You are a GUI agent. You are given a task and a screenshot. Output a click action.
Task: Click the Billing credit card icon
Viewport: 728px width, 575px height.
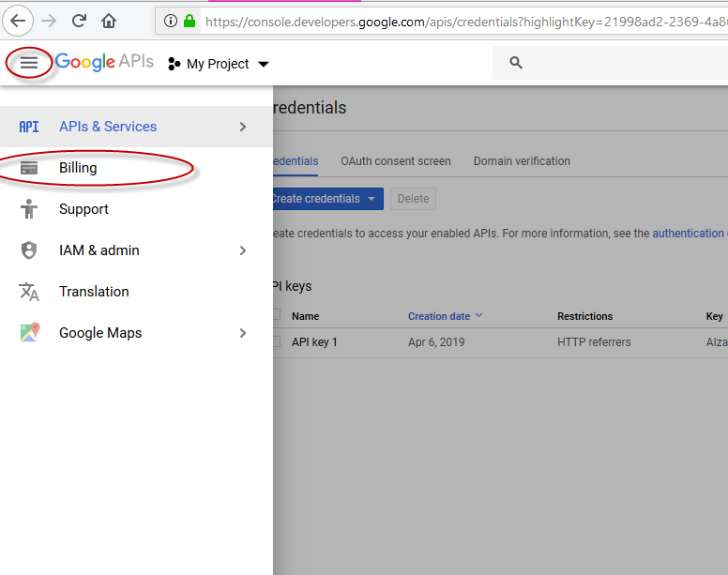29,168
